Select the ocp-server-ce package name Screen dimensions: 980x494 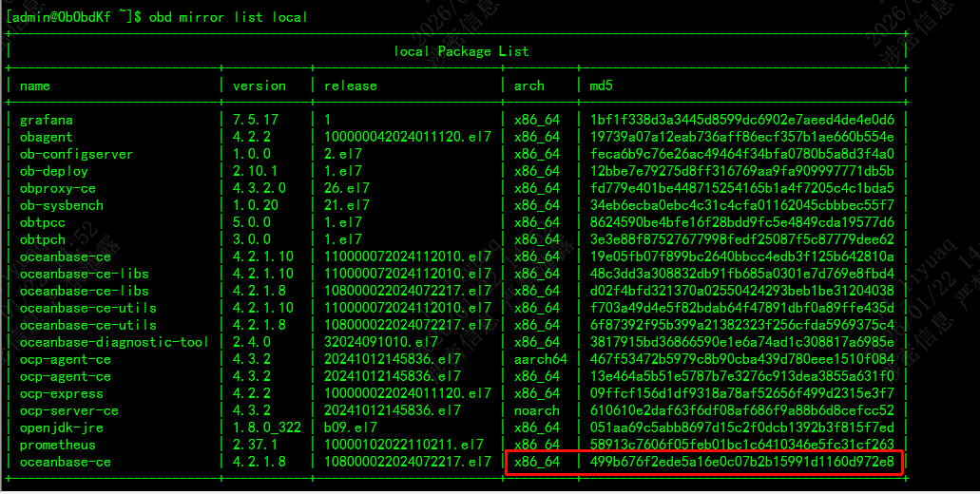click(69, 410)
